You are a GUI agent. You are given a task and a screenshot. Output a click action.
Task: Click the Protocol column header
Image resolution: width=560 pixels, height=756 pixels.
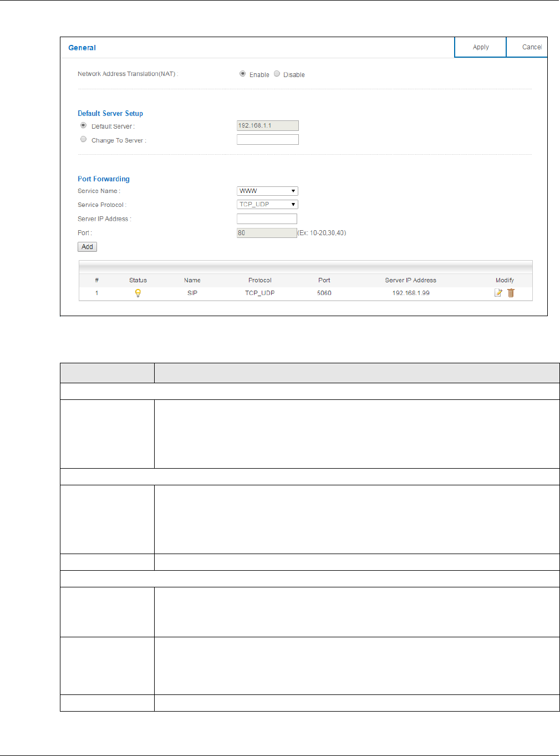coord(260,280)
